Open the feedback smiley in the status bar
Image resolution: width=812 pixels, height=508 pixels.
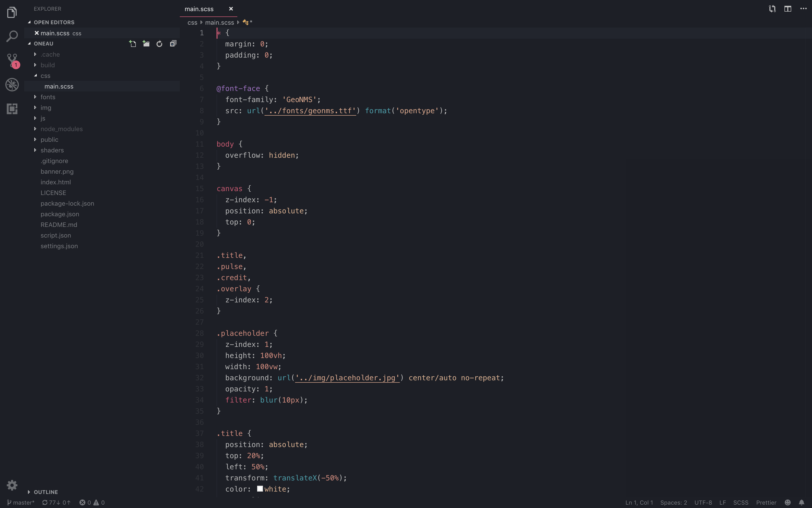788,502
